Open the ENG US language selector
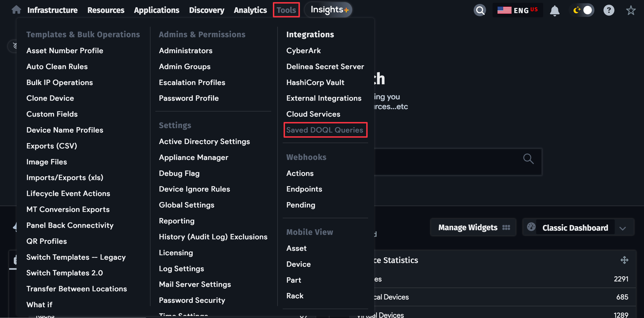Viewport: 644px width, 318px height. pos(517,10)
